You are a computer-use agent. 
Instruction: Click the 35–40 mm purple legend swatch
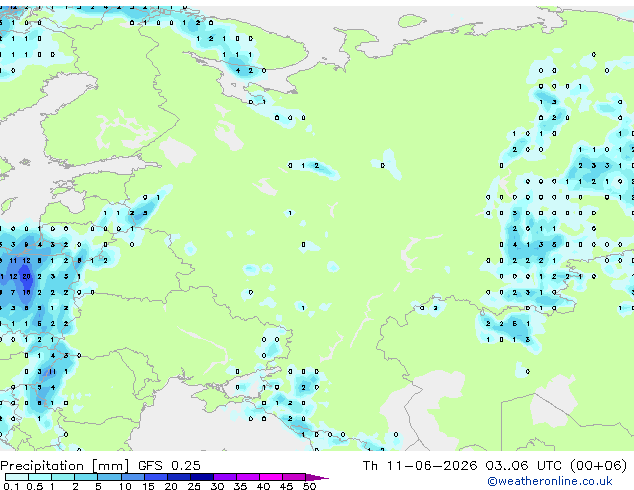click(248, 477)
